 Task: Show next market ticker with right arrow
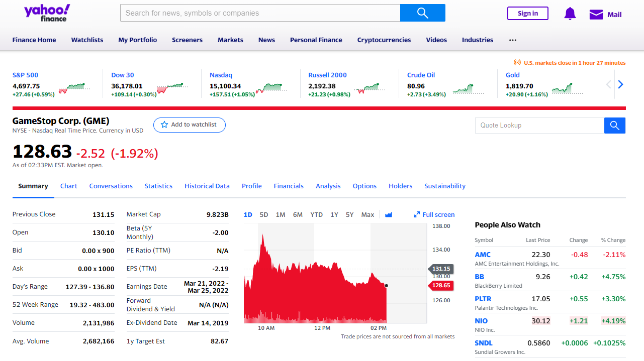pos(620,84)
